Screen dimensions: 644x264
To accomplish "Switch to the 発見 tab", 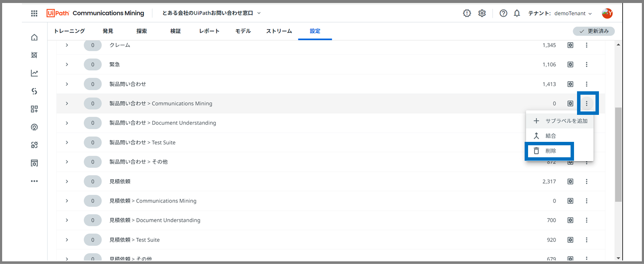I will point(108,31).
